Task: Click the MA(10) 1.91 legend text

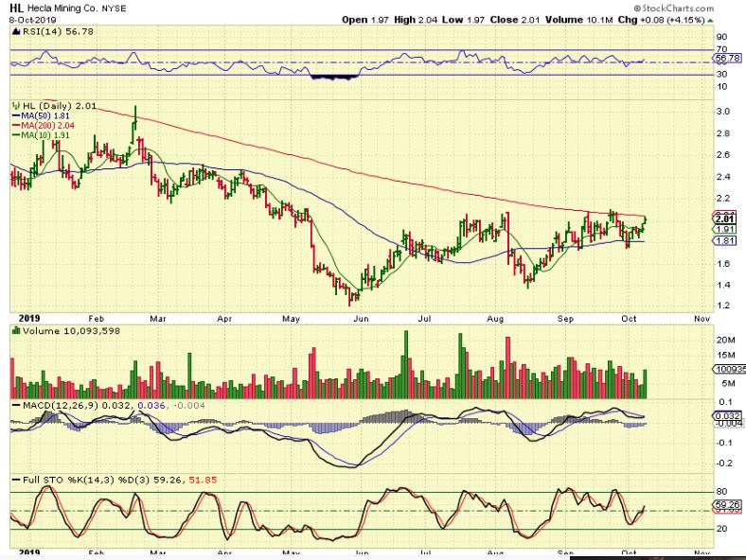Action: [45, 135]
